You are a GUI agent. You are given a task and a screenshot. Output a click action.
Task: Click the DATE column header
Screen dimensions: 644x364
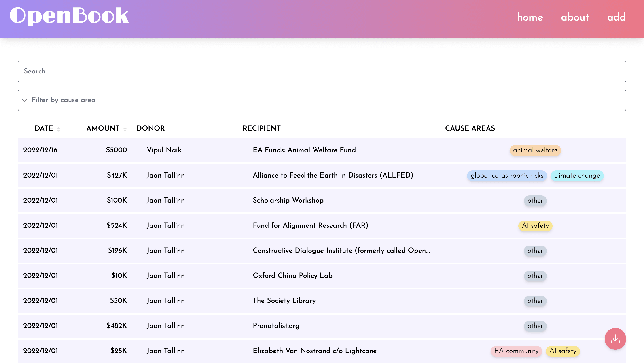point(44,128)
